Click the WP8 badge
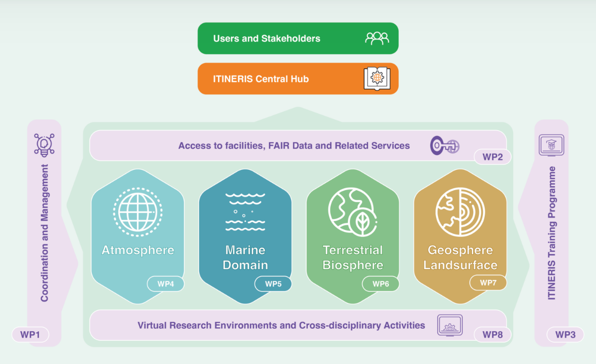The height and width of the screenshot is (364, 596). coord(493,335)
